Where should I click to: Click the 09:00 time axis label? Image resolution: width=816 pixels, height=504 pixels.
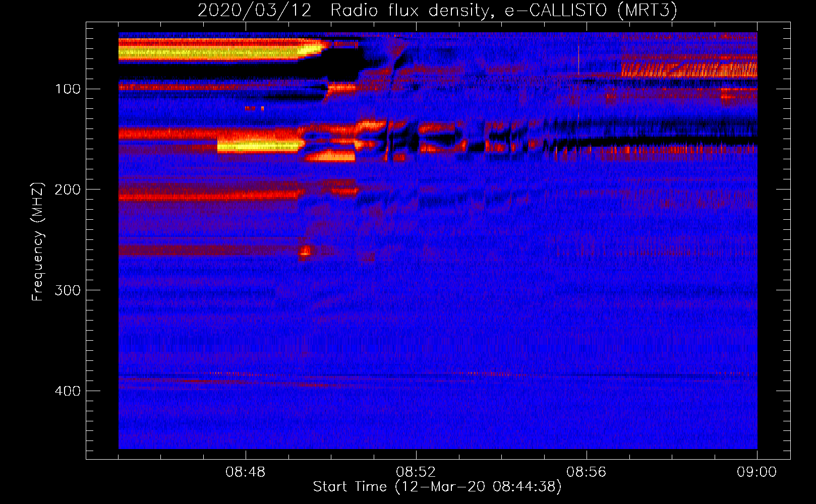coord(756,472)
